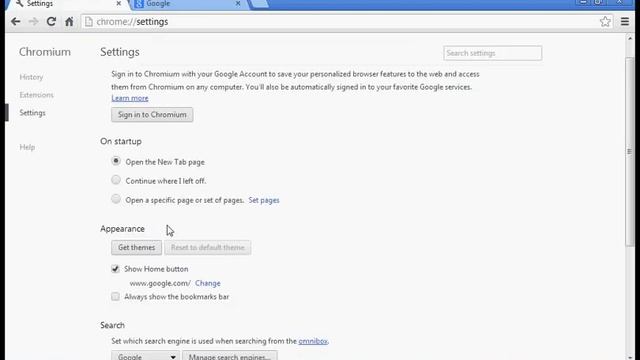This screenshot has height=360, width=640.
Task: Click the Appearance section heading
Action: click(122, 229)
